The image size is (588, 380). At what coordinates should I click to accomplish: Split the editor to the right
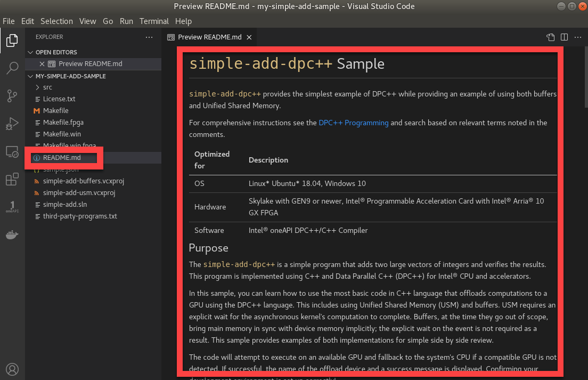(x=564, y=37)
